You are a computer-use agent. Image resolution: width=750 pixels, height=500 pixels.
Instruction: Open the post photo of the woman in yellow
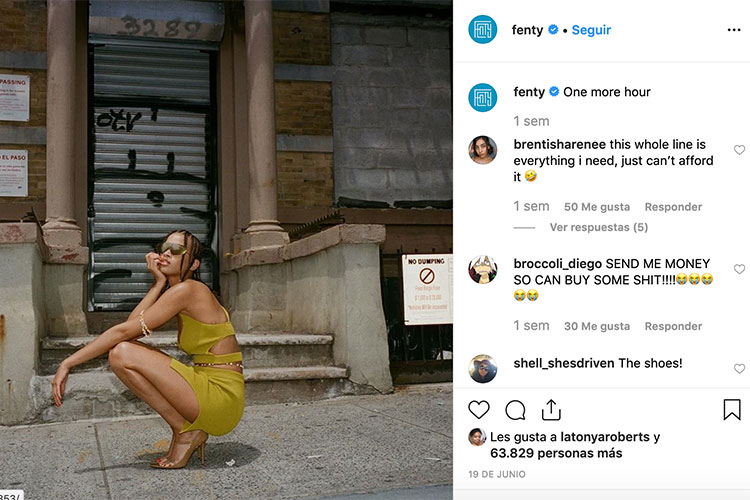226,250
